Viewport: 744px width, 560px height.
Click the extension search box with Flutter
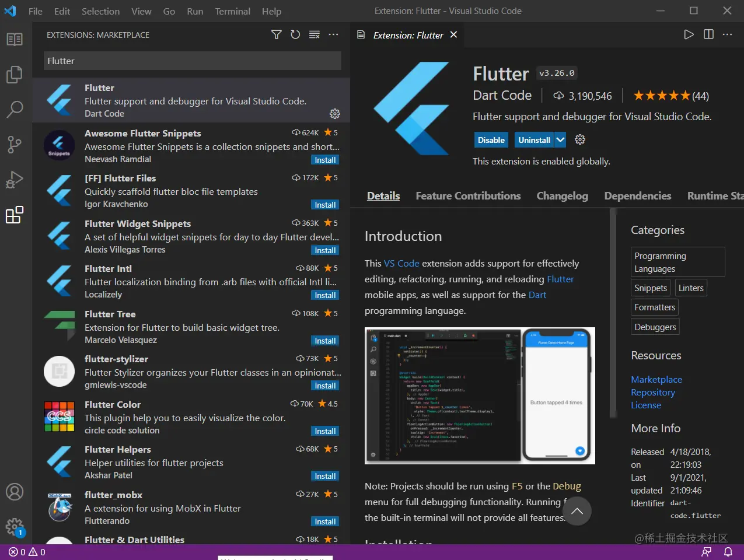coord(193,61)
